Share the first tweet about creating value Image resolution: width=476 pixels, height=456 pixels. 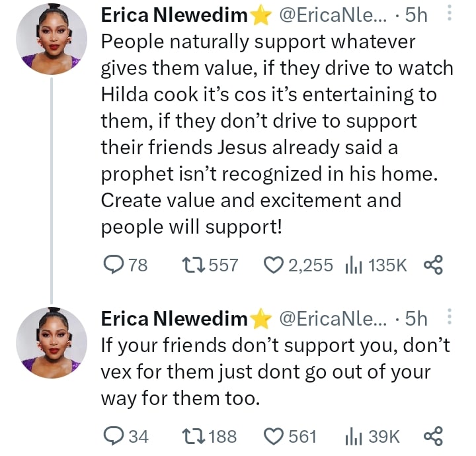click(x=432, y=265)
